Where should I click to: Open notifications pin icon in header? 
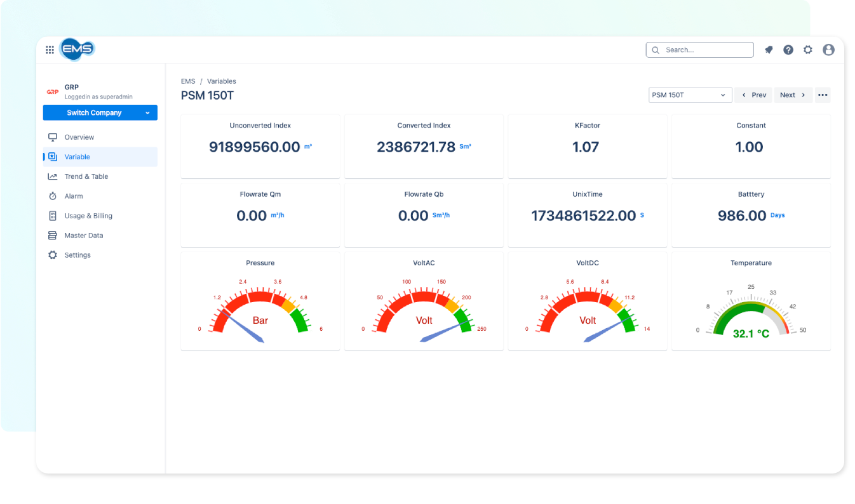769,50
